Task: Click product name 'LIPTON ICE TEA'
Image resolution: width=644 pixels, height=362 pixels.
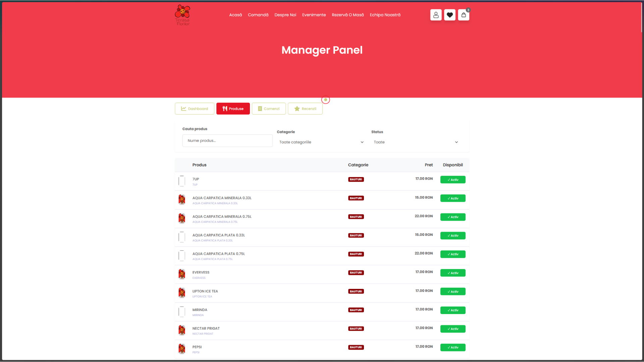Action: tap(205, 291)
